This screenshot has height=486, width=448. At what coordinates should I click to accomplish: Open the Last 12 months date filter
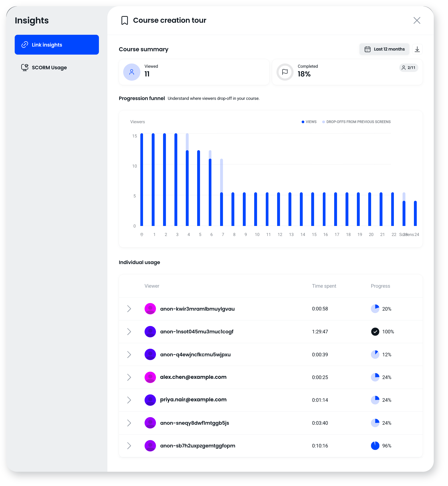point(384,49)
